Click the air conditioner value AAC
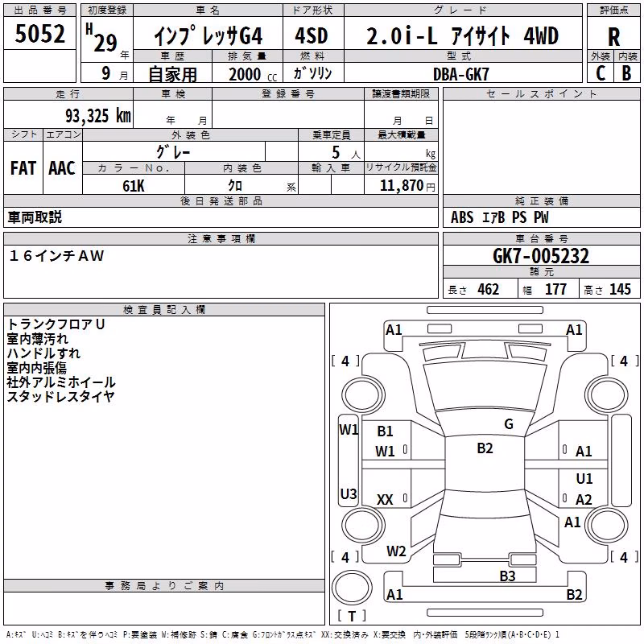Screen dimensions: 644x644 [x=62, y=168]
